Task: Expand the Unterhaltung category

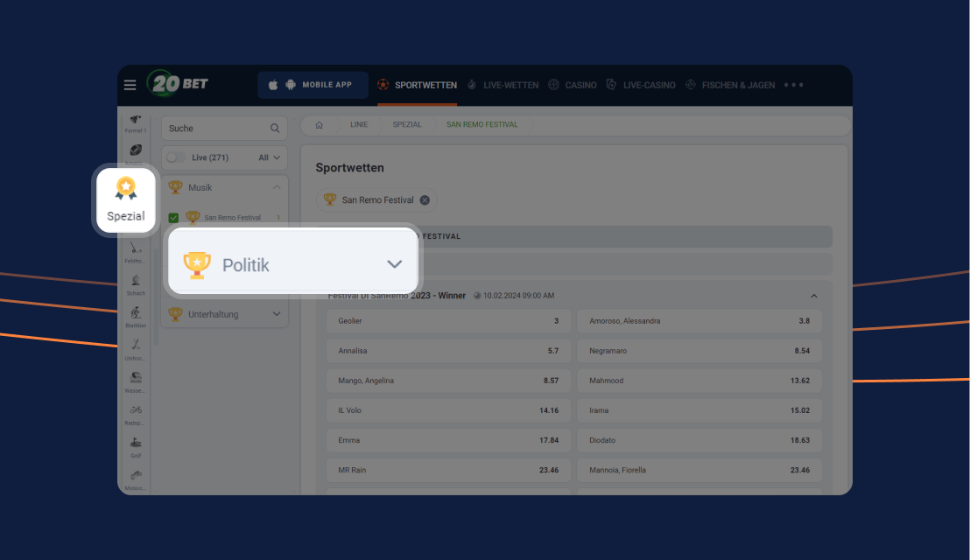Action: click(225, 314)
